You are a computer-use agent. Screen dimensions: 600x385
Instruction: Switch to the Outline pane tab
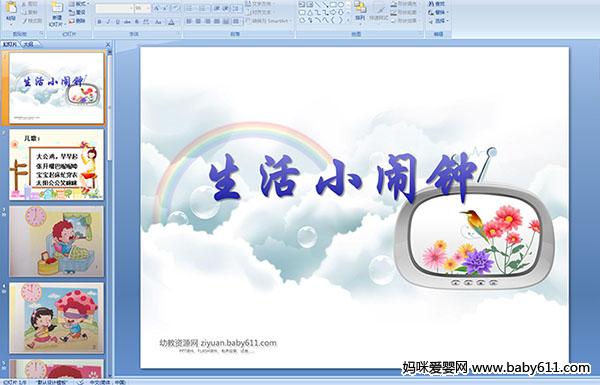(28, 44)
